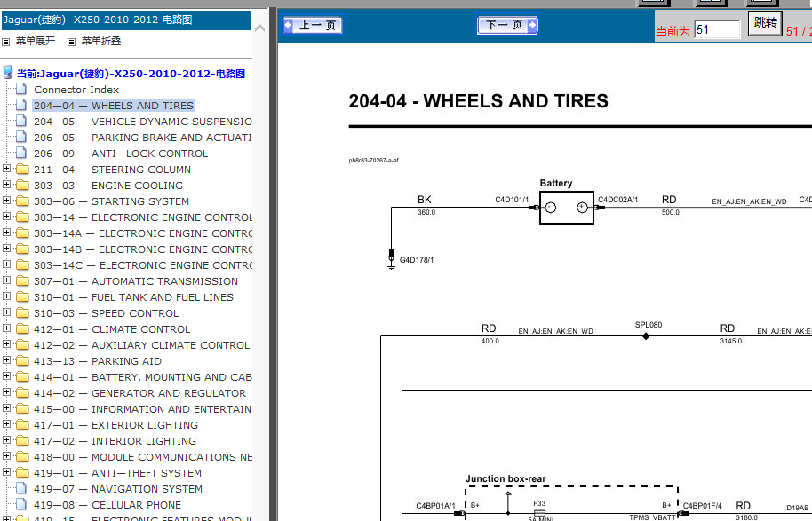Viewport: 812px width, 521px height.
Task: Open 418-00 MODULE COMMUNICATIONS item
Action: (x=143, y=457)
